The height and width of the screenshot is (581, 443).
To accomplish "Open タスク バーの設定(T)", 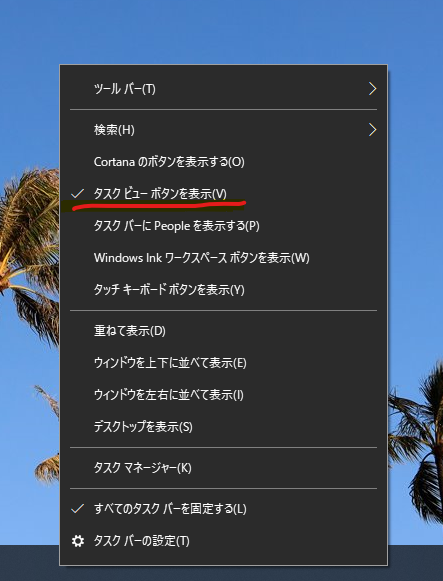I will click(x=223, y=541).
